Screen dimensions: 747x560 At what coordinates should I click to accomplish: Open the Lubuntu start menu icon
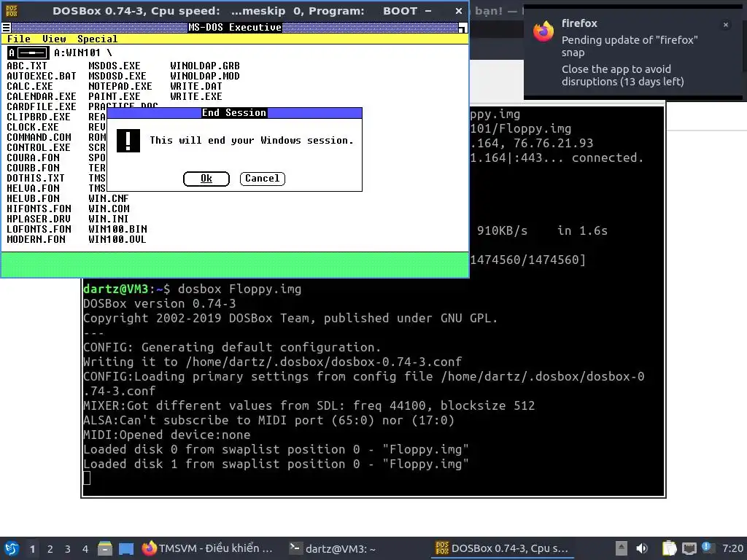[12, 548]
